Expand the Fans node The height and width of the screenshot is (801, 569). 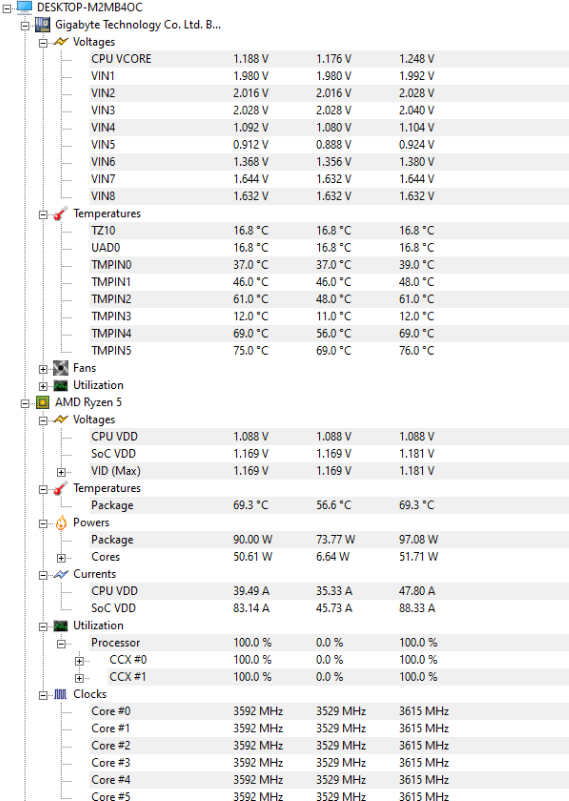43,369
